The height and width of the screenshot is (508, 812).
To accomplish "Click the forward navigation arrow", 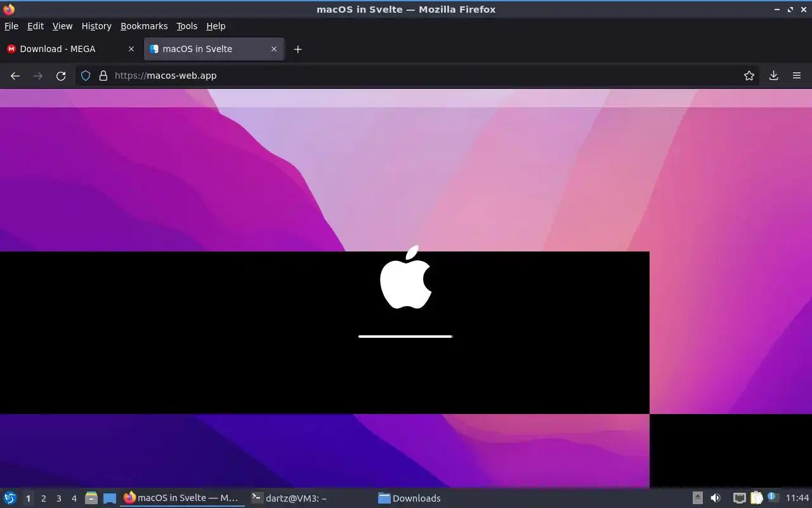I will pyautogui.click(x=38, y=76).
